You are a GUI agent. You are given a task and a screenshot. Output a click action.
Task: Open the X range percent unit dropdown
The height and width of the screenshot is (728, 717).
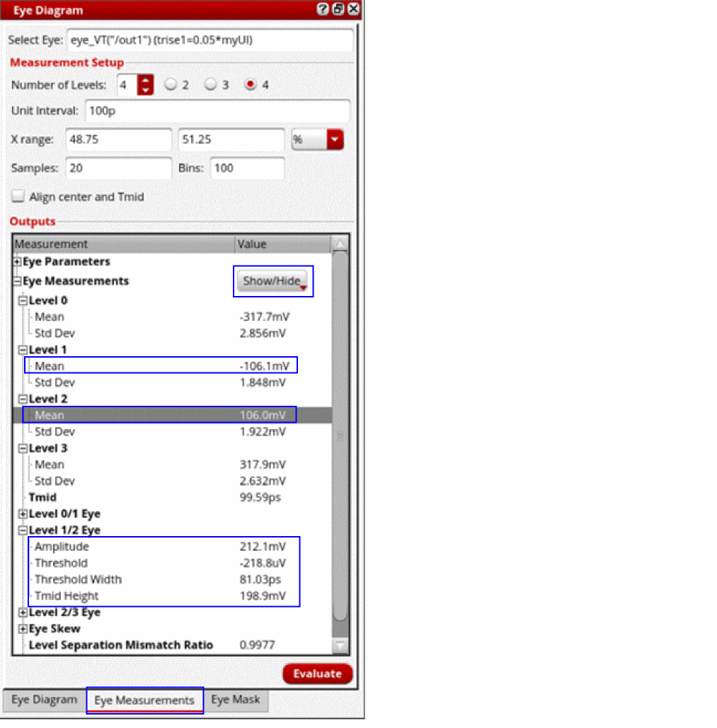pyautogui.click(x=335, y=140)
